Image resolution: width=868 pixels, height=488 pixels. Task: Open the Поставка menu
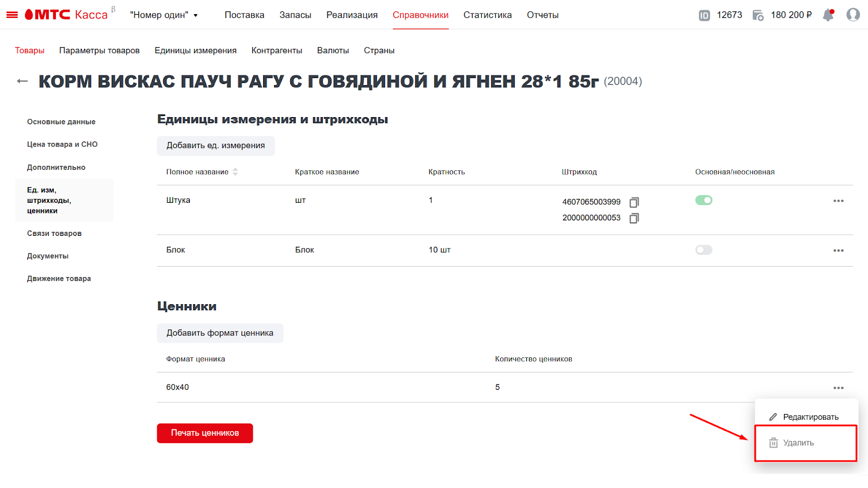click(x=244, y=15)
